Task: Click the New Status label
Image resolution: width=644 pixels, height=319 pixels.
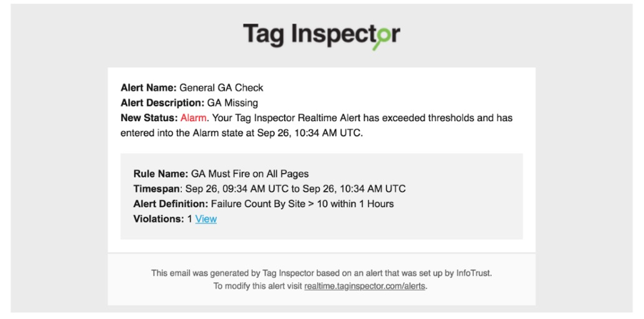Action: (x=149, y=118)
